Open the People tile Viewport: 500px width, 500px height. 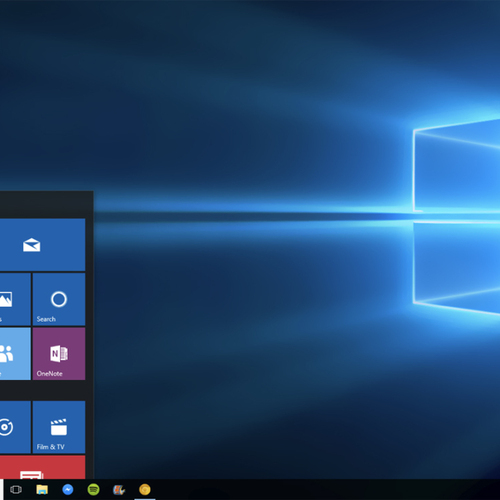(15, 354)
